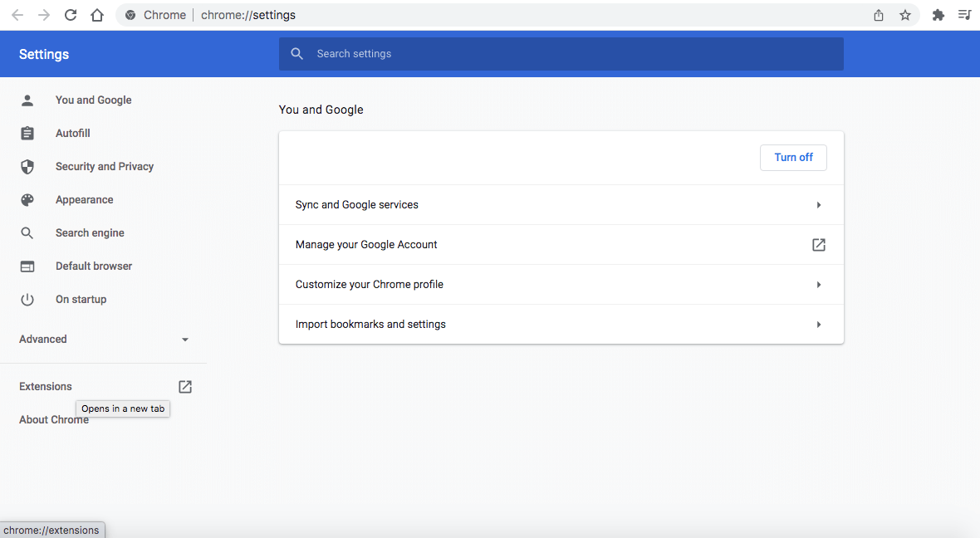The height and width of the screenshot is (538, 980).
Task: Focus the Search settings field
Action: pos(573,54)
